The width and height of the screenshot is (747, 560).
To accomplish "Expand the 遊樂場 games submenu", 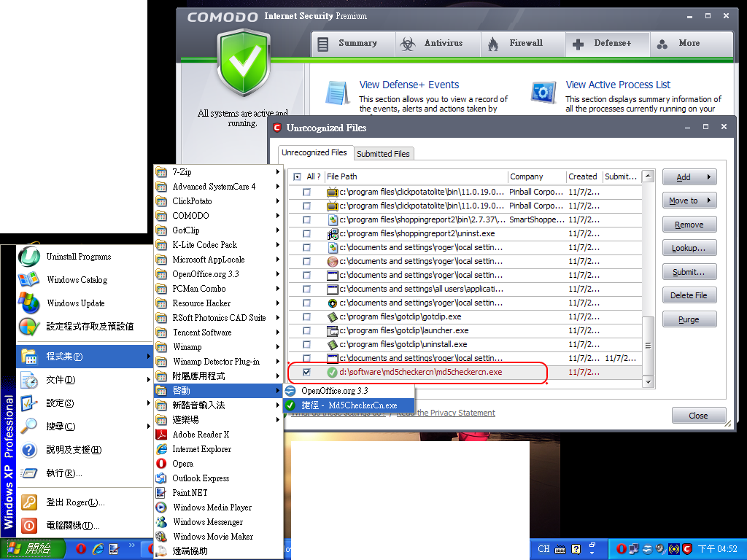I will [218, 420].
